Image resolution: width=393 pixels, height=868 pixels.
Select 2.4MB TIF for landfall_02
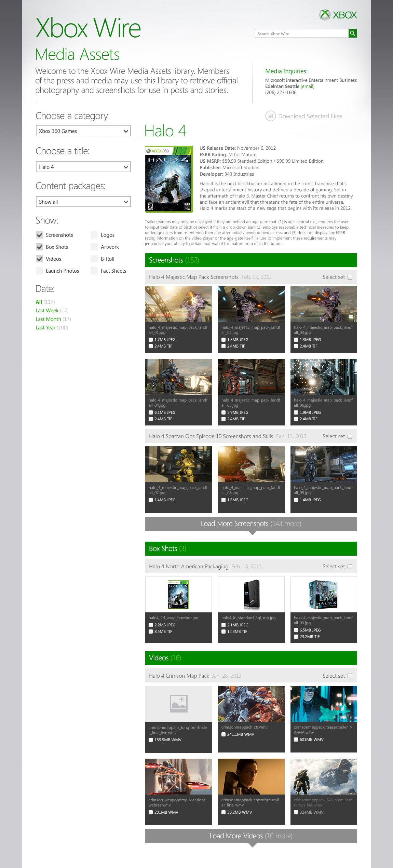click(223, 346)
